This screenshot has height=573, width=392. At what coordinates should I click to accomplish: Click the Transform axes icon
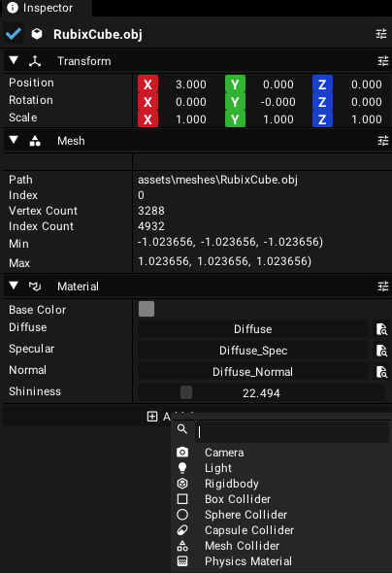click(35, 61)
